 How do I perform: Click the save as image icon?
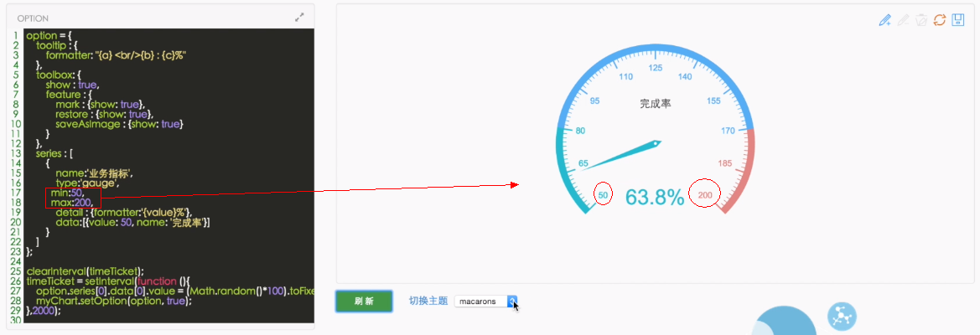click(957, 20)
